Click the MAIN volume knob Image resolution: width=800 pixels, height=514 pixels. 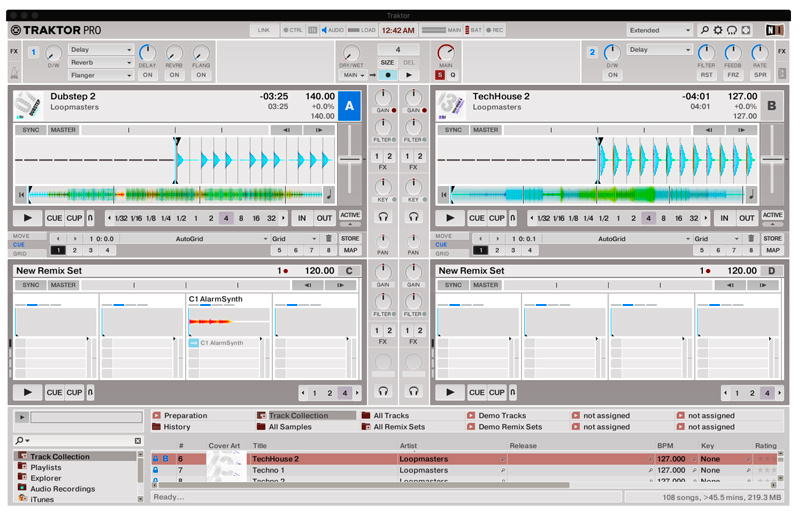(x=446, y=53)
